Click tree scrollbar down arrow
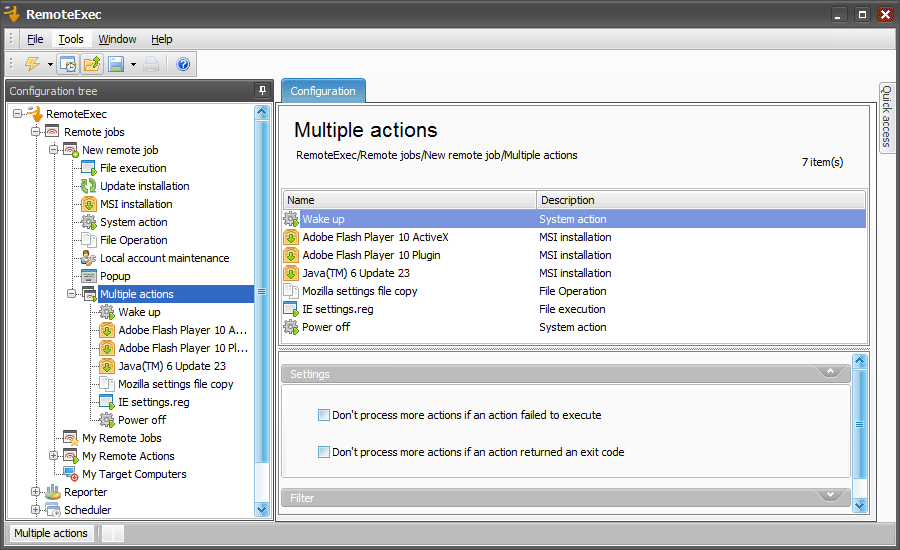Viewport: 900px width, 550px height. coord(262,509)
